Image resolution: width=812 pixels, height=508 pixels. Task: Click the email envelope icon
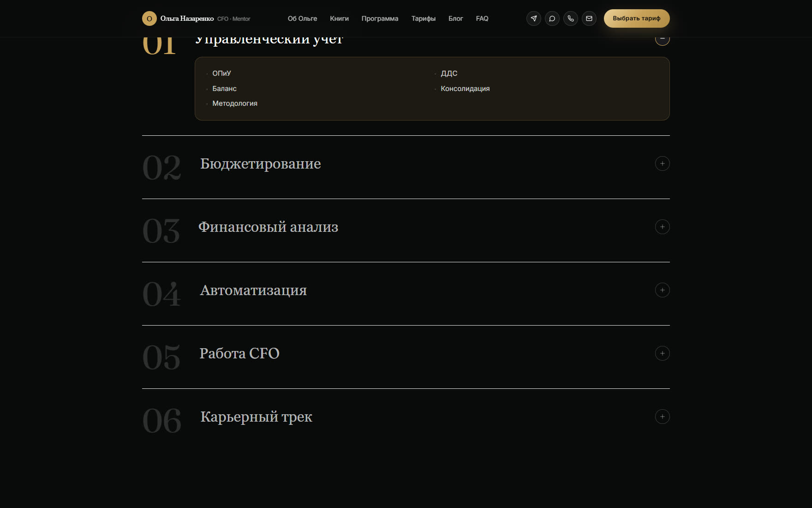click(x=589, y=18)
